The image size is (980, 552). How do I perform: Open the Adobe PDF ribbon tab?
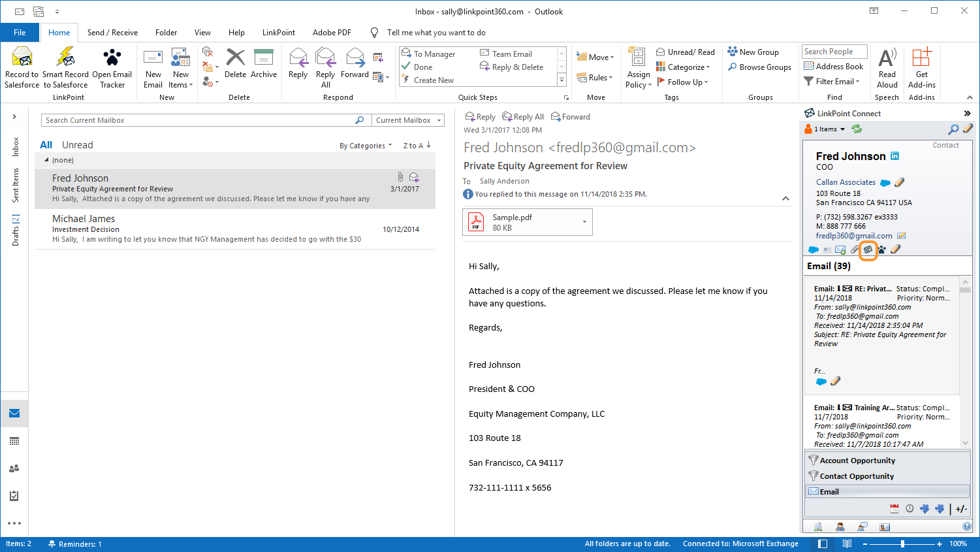click(332, 33)
